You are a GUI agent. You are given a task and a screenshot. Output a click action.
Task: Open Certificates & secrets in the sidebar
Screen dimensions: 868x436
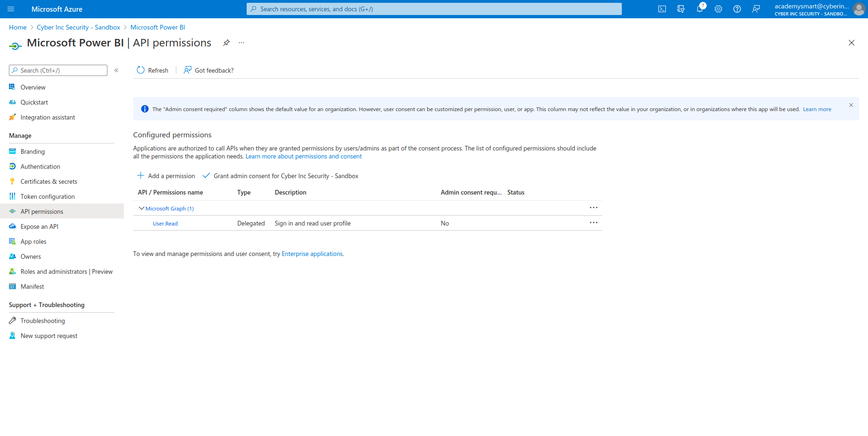[x=49, y=181]
